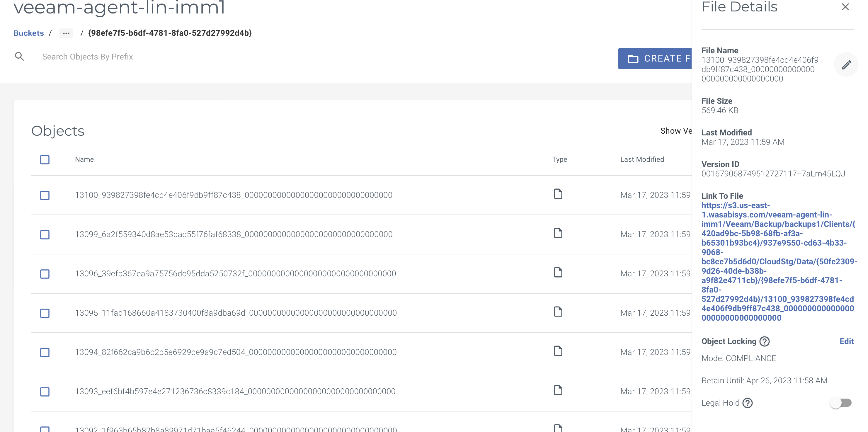Open object 13100_939827398fe4cd4e406f9db9ff87c438
The width and height of the screenshot is (868, 432).
coord(234,195)
